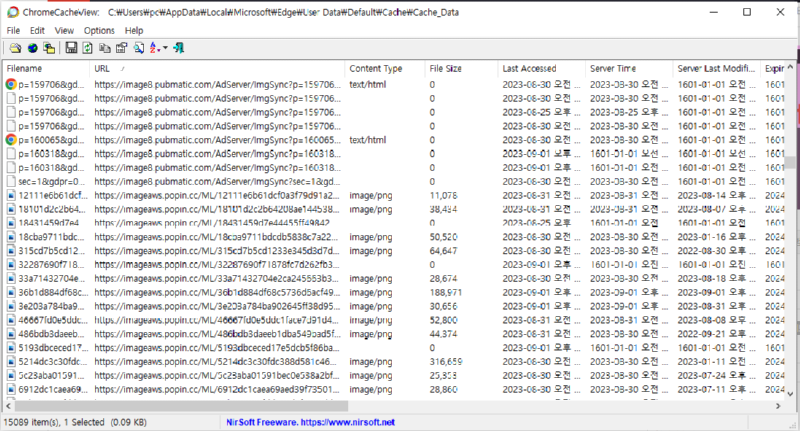Expand the A-Z sort dropdown arrow
This screenshot has height=431, width=800.
coord(163,48)
